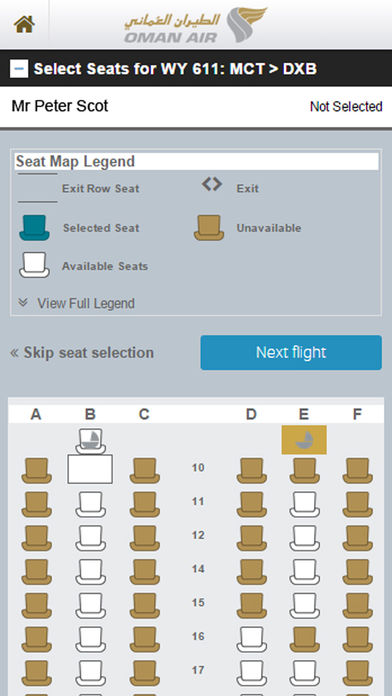The image size is (392, 696).
Task: Select available seat 11E
Action: (305, 504)
